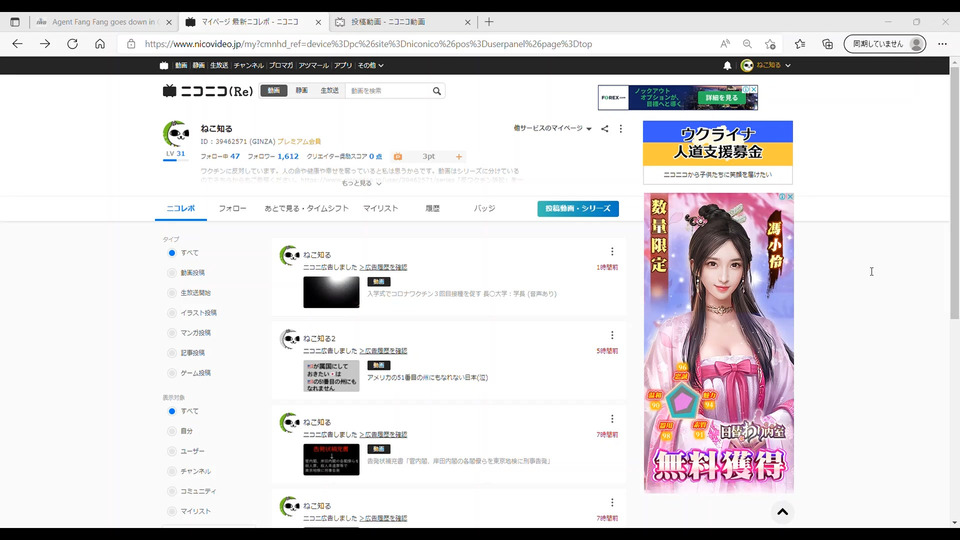Image resolution: width=960 pixels, height=540 pixels.
Task: Open the browser home page
Action: 100,44
